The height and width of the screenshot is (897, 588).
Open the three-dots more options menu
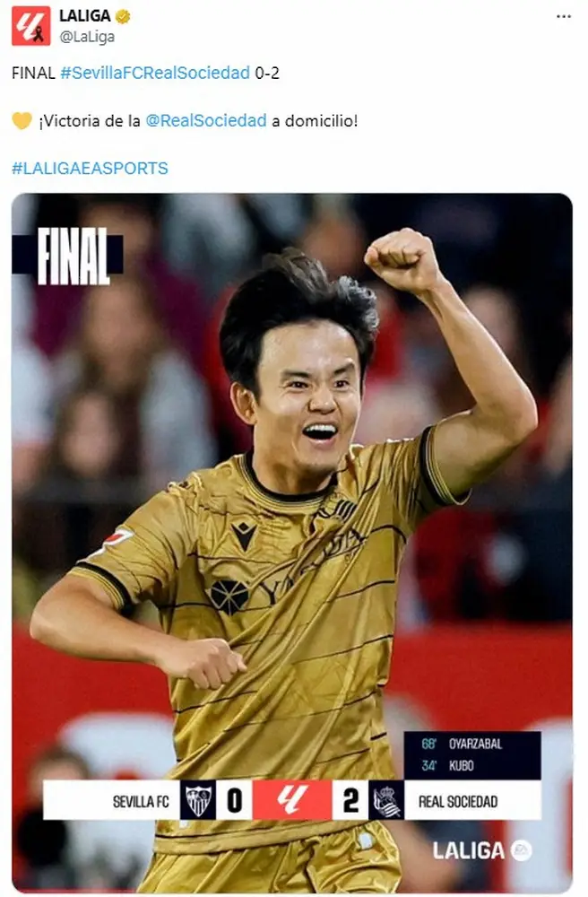click(564, 16)
